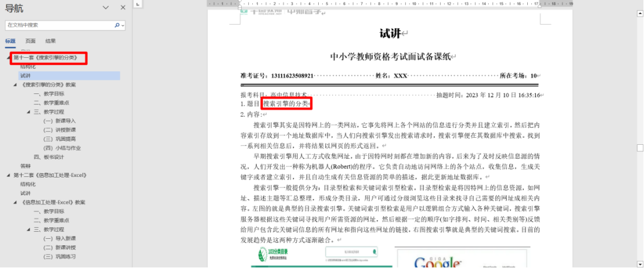This screenshot has height=268, width=644.
Task: Collapse the 《搜索引擎的分类》教案 heading
Action: (x=16, y=85)
